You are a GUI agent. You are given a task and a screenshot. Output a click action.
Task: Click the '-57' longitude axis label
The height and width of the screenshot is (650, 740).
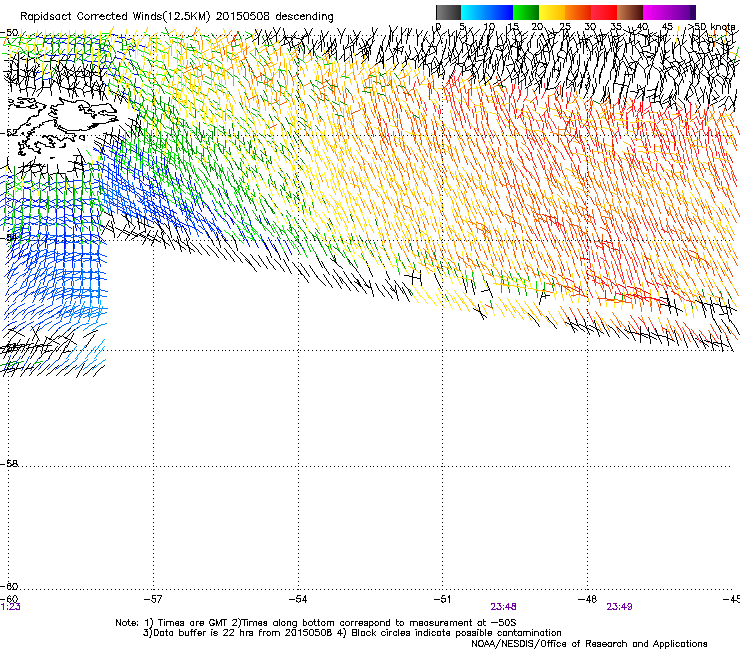(153, 599)
